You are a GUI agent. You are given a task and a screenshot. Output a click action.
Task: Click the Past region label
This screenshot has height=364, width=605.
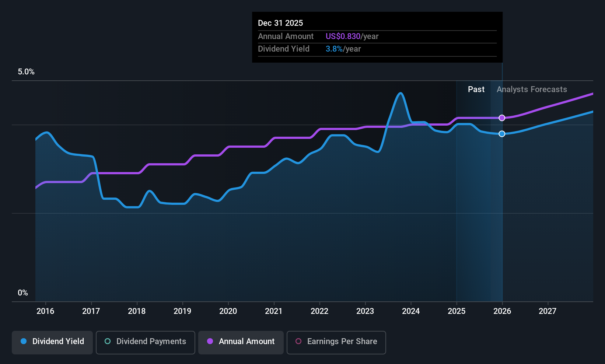tap(476, 89)
